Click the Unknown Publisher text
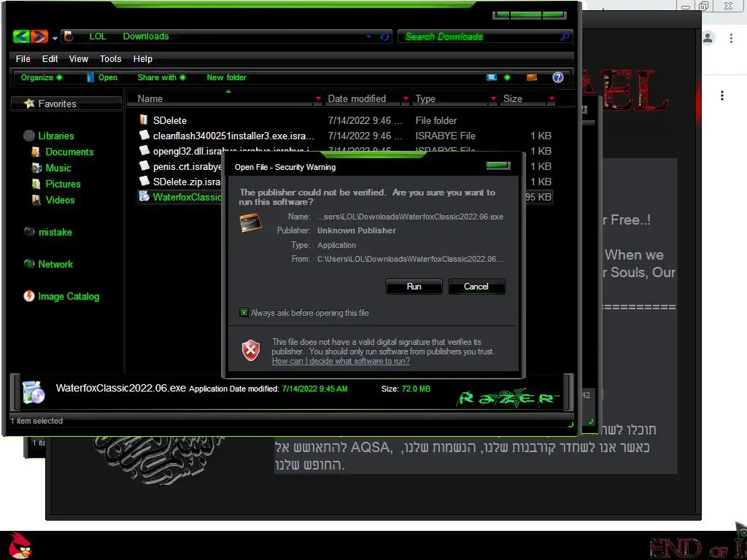Screen dimensions: 747x560 356,230
